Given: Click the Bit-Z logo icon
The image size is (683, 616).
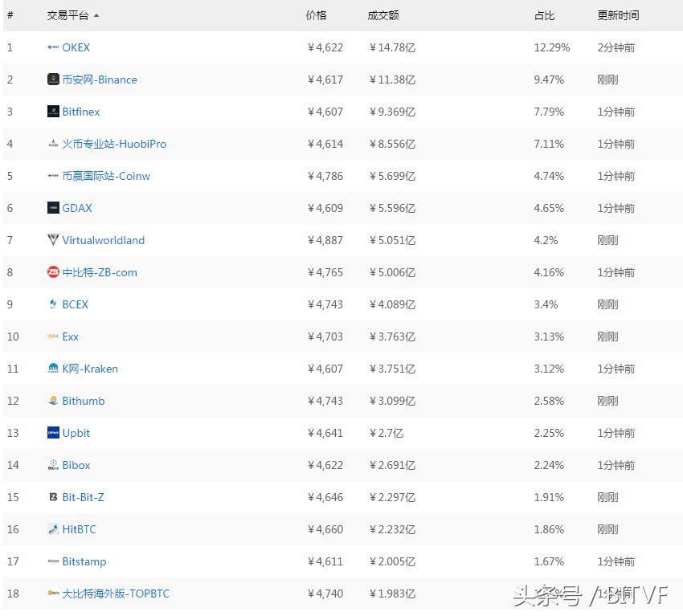Looking at the screenshot, I should point(53,497).
